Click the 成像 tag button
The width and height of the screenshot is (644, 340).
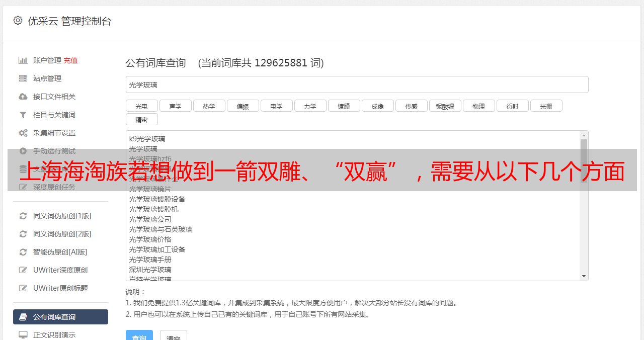pyautogui.click(x=377, y=106)
